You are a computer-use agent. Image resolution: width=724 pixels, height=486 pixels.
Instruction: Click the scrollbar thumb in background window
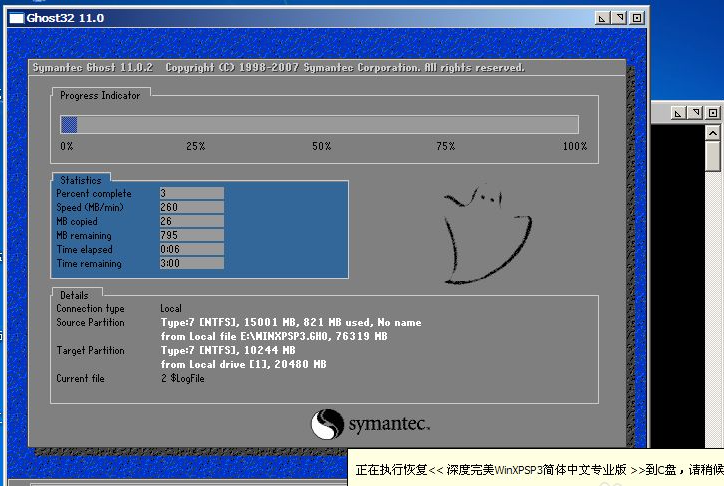712,156
